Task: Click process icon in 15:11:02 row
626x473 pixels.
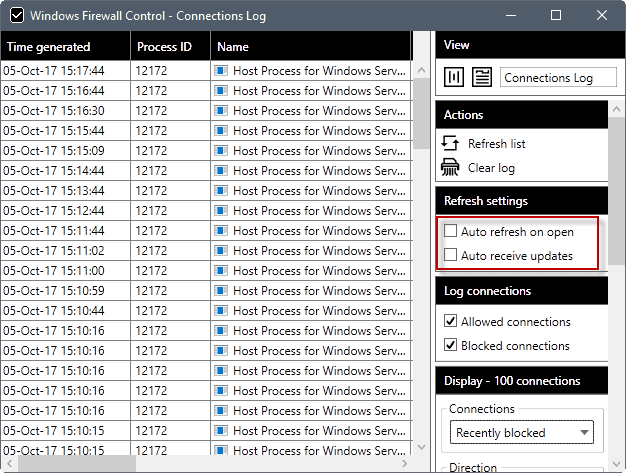Action: click(221, 251)
